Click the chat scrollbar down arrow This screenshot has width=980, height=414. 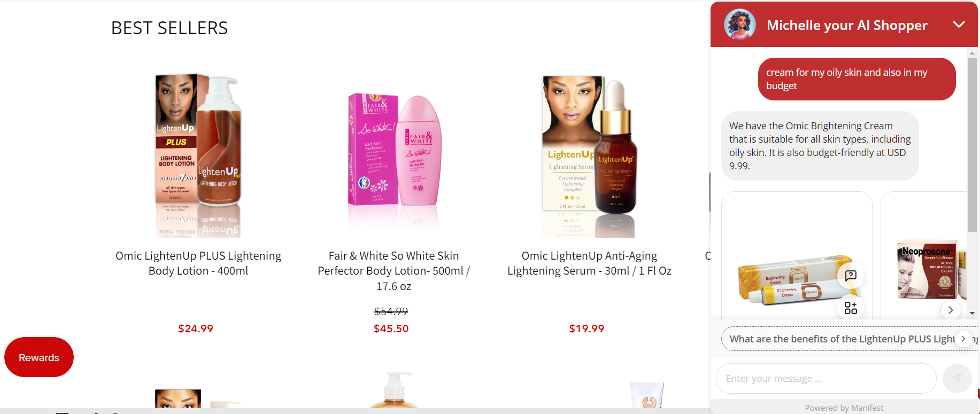coord(972,313)
